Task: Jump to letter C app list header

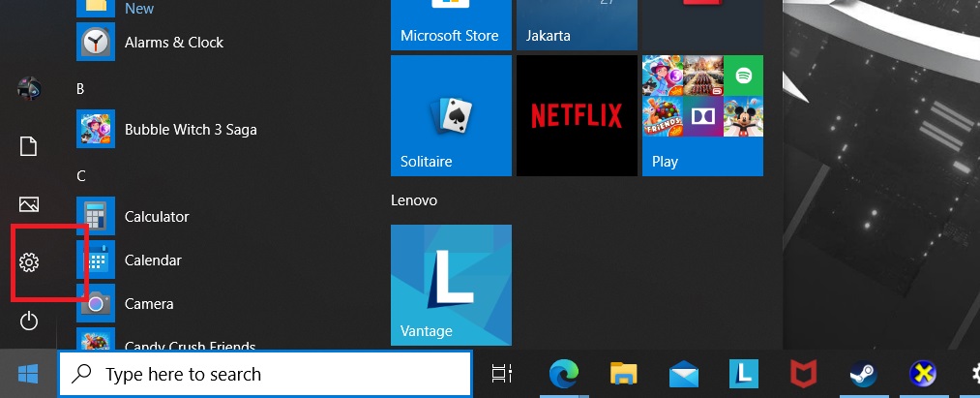Action: pos(80,176)
